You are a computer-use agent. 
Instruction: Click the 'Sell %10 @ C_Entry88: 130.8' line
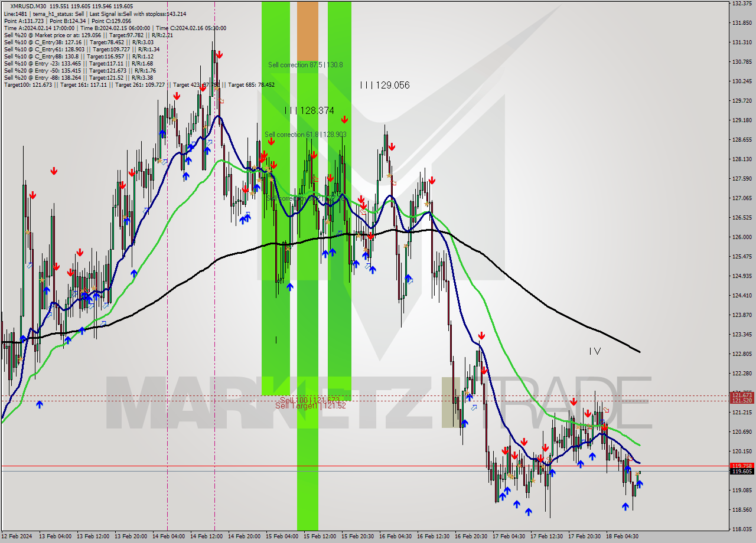(x=79, y=56)
